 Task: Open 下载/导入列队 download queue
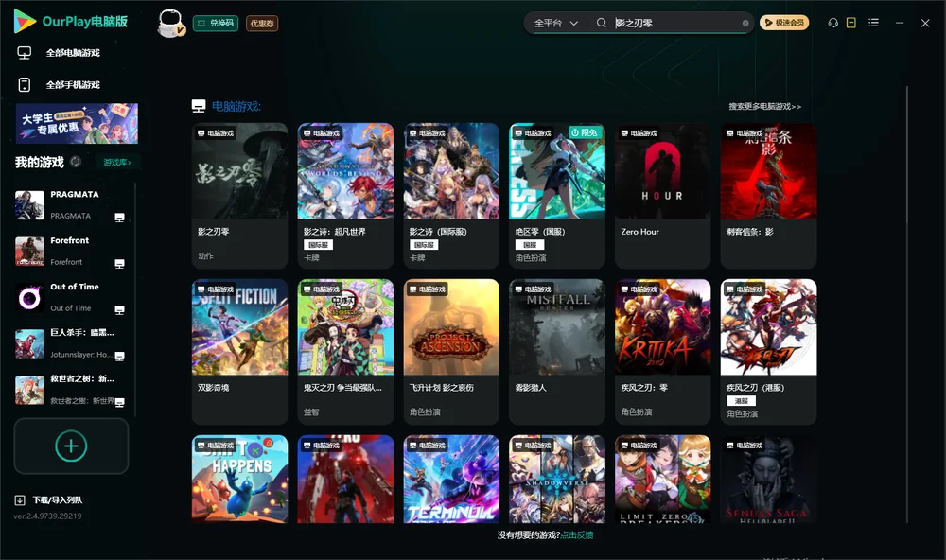pos(58,499)
